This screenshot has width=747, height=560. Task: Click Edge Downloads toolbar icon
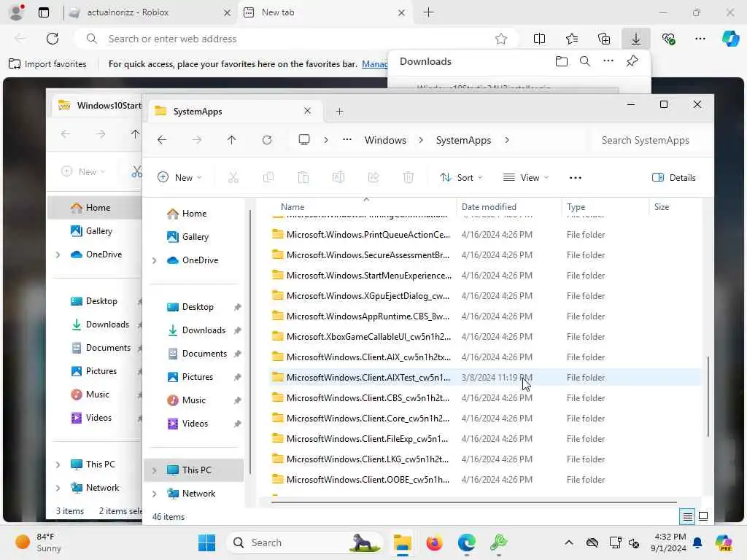(x=635, y=39)
